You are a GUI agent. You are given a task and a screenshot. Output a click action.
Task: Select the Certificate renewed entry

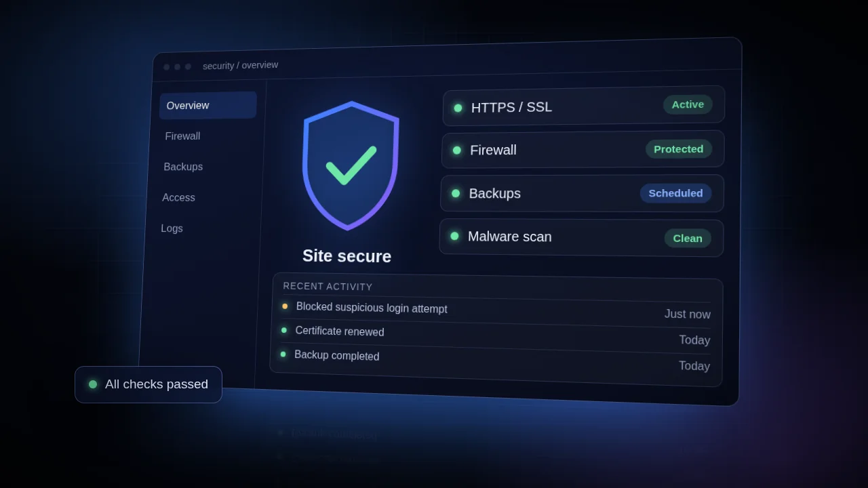(495, 335)
